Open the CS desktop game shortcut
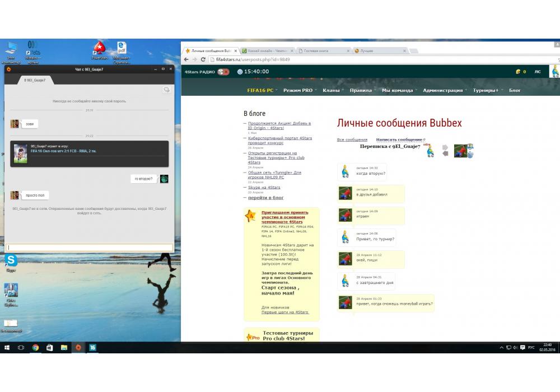Image resolution: width=560 pixels, height=392 pixels. (11, 295)
